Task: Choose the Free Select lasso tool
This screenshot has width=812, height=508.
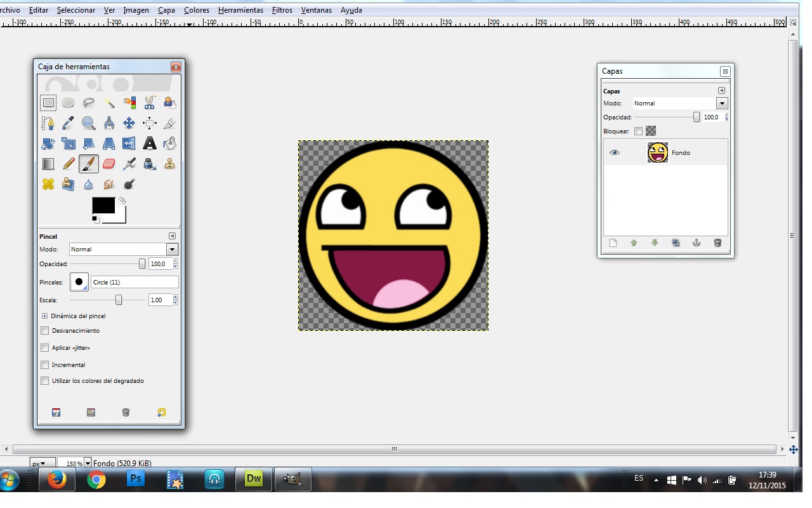Action: click(x=89, y=103)
